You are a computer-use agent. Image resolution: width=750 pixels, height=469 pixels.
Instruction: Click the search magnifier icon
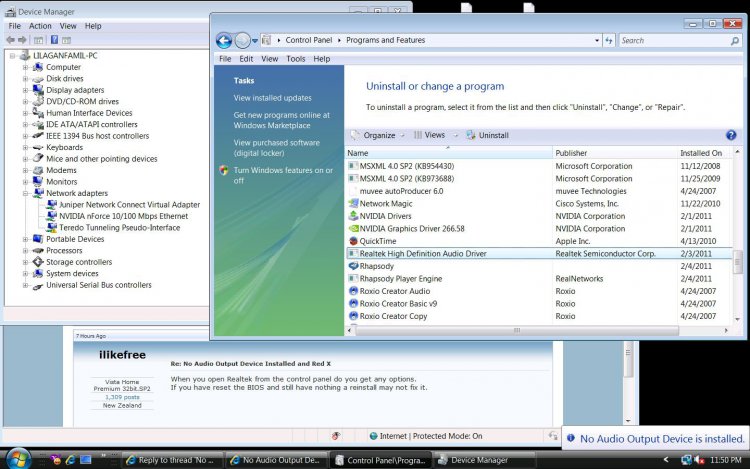735,41
